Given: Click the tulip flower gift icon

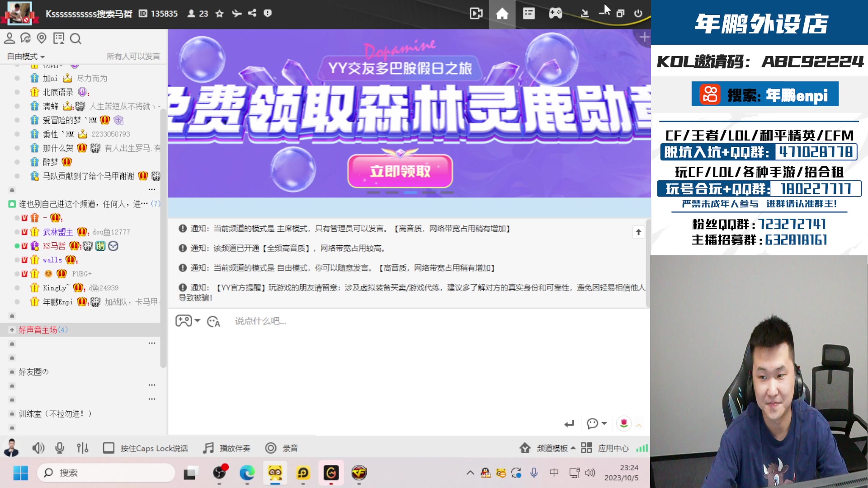Looking at the screenshot, I should point(624,423).
